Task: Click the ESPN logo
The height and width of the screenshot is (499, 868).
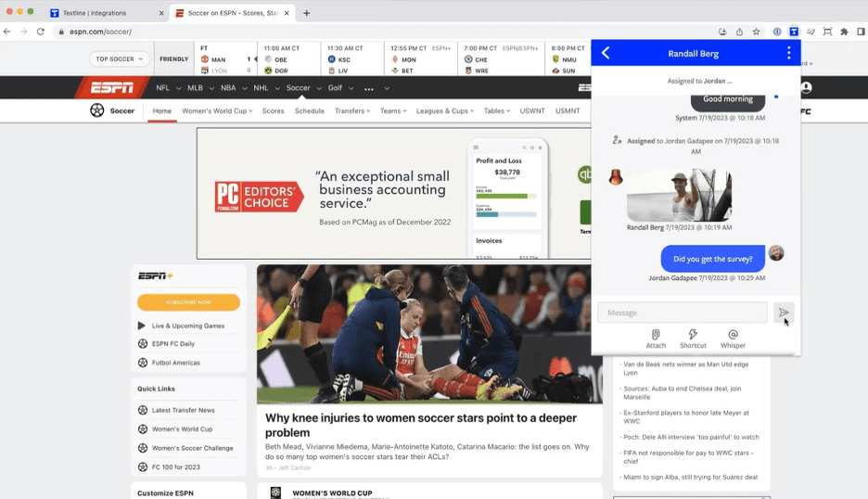Action: (x=111, y=88)
